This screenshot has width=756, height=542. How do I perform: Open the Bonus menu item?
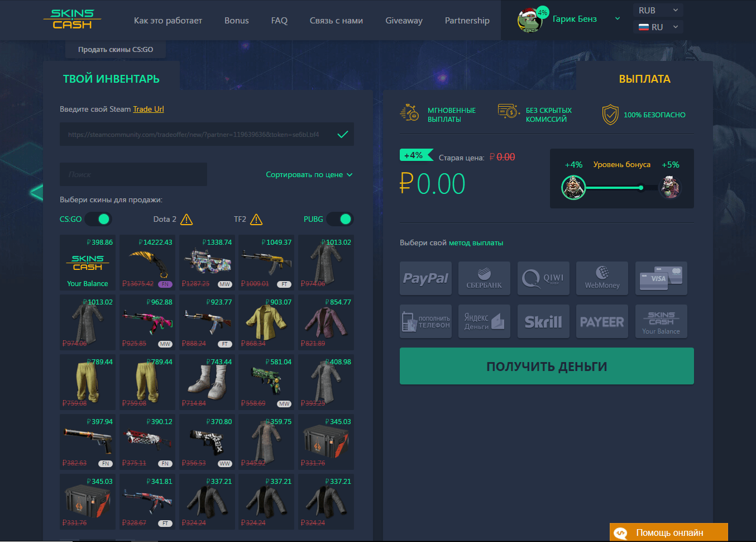(x=237, y=20)
